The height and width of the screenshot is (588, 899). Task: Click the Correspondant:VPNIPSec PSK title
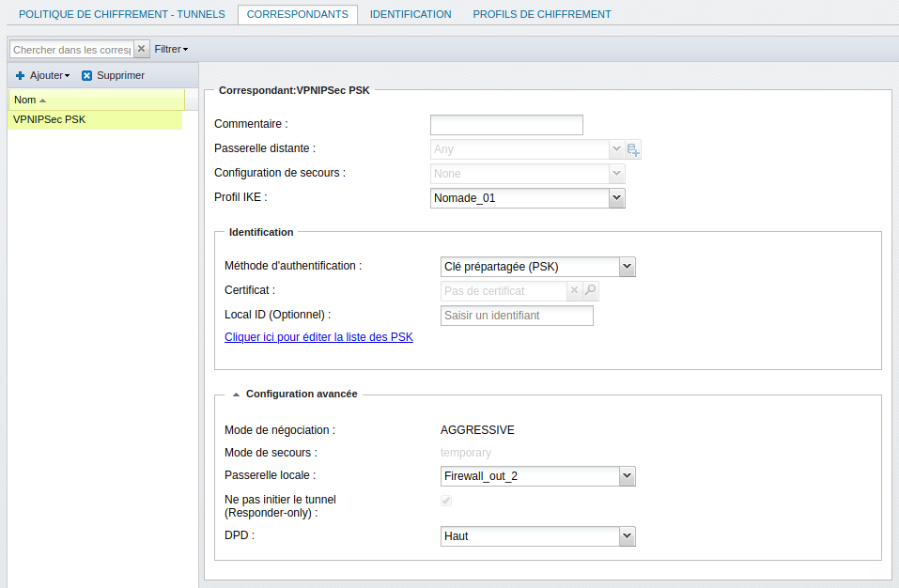[294, 90]
